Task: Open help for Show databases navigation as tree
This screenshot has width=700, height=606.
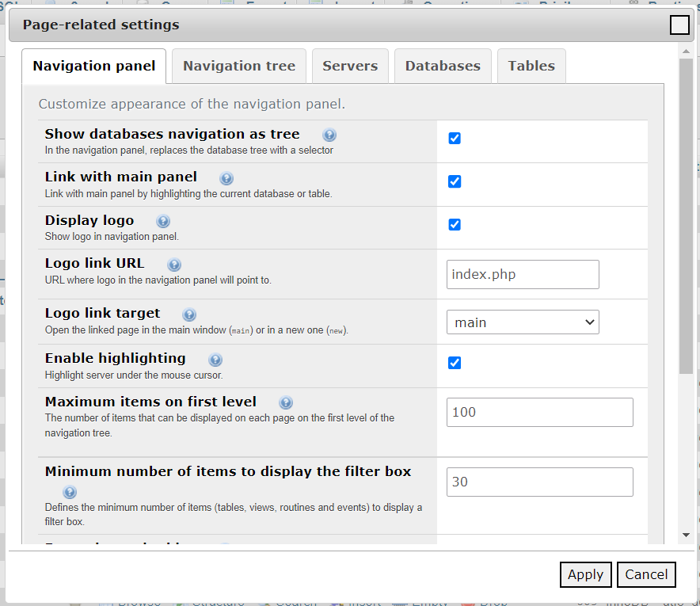Action: [x=329, y=134]
